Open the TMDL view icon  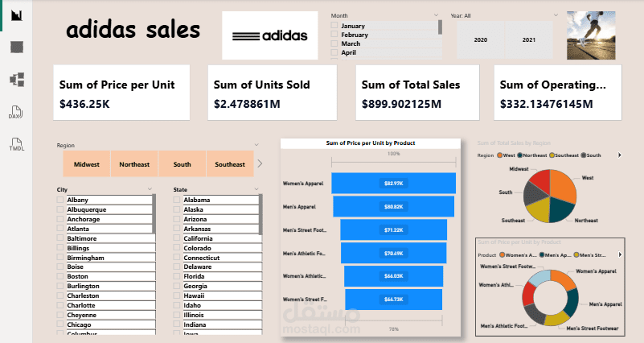(x=16, y=144)
